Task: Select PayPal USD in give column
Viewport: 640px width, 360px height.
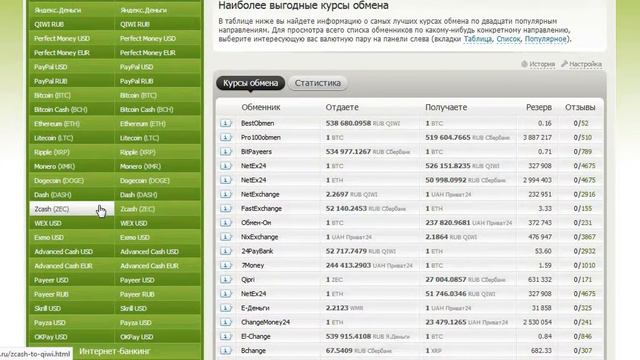Action: coord(72,67)
